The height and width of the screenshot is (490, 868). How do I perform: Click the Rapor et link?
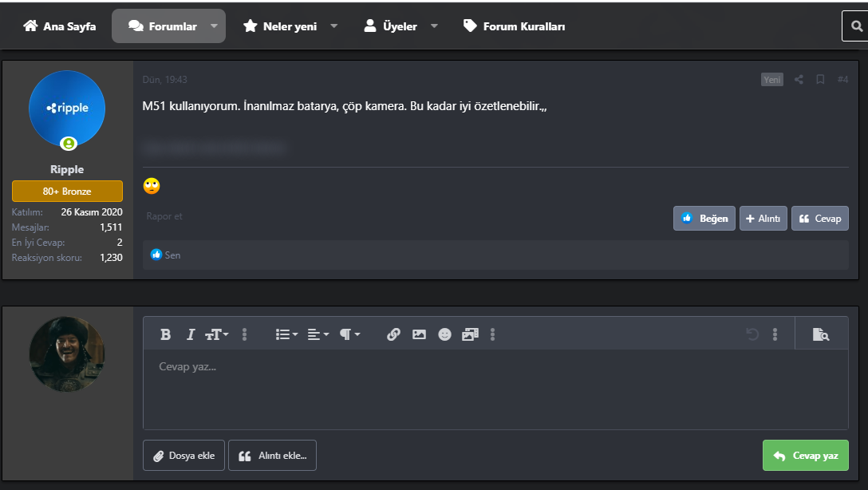(x=164, y=216)
